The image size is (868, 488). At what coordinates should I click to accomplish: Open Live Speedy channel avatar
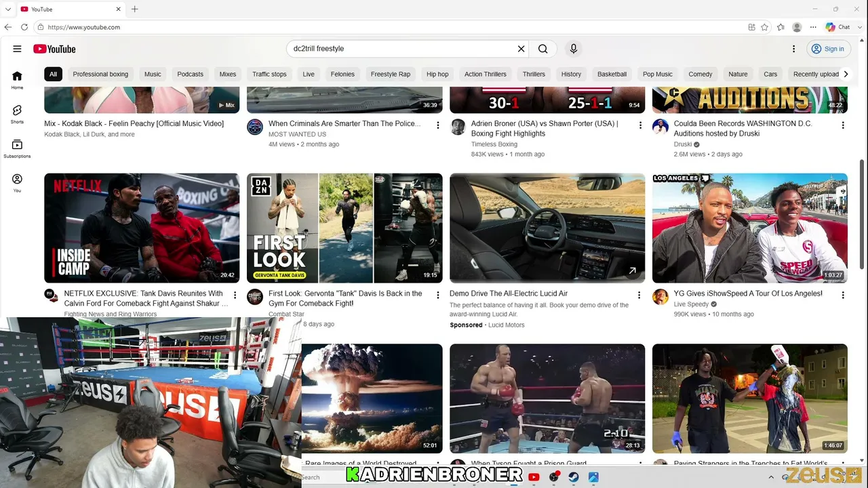pos(660,297)
